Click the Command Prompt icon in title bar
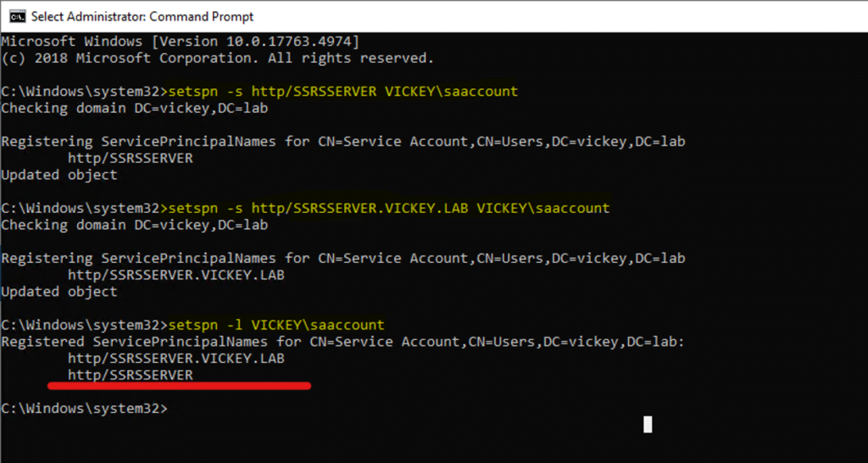 pos(17,17)
